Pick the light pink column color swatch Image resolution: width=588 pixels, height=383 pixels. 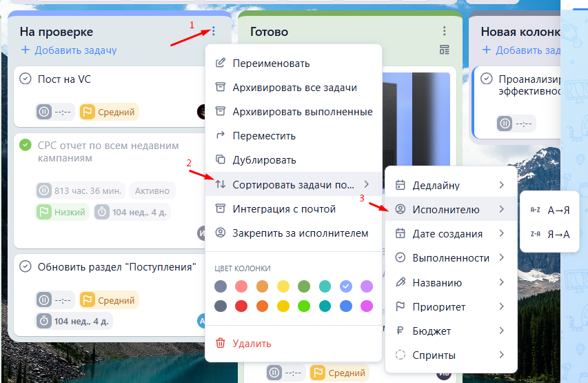[241, 286]
